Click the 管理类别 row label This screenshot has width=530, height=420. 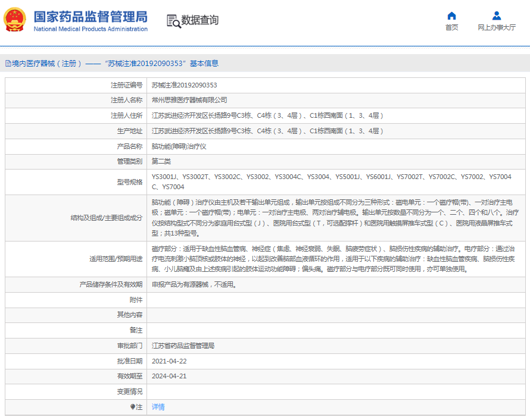130,161
